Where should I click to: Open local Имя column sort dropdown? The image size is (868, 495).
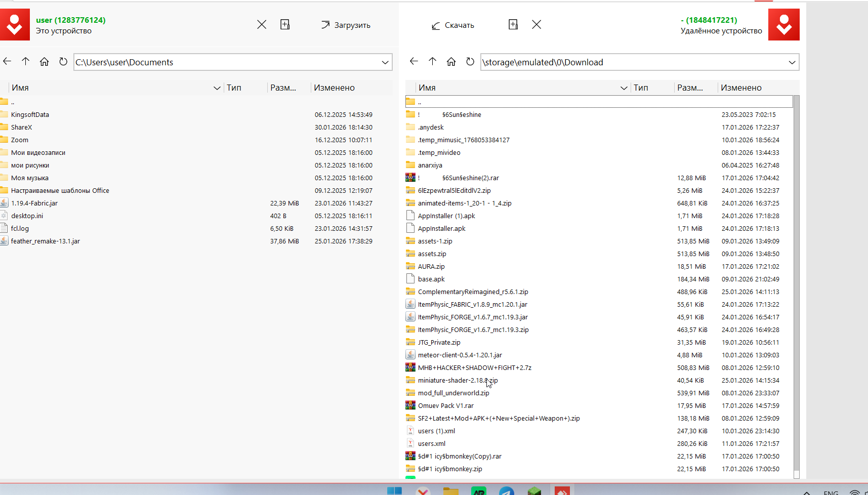[217, 88]
